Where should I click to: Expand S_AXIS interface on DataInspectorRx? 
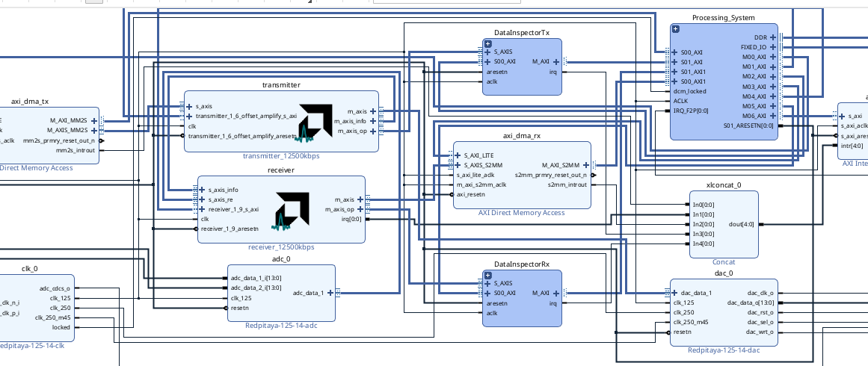tap(487, 283)
